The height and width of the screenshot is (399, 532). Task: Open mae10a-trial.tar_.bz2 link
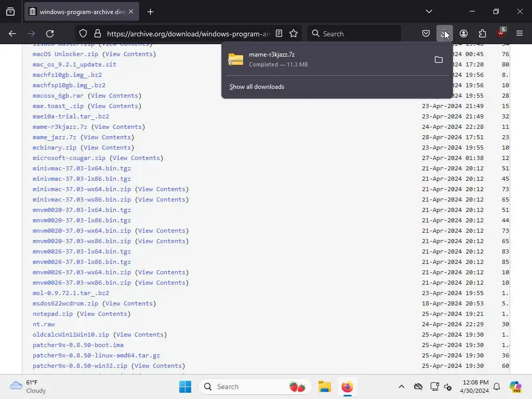click(x=71, y=117)
